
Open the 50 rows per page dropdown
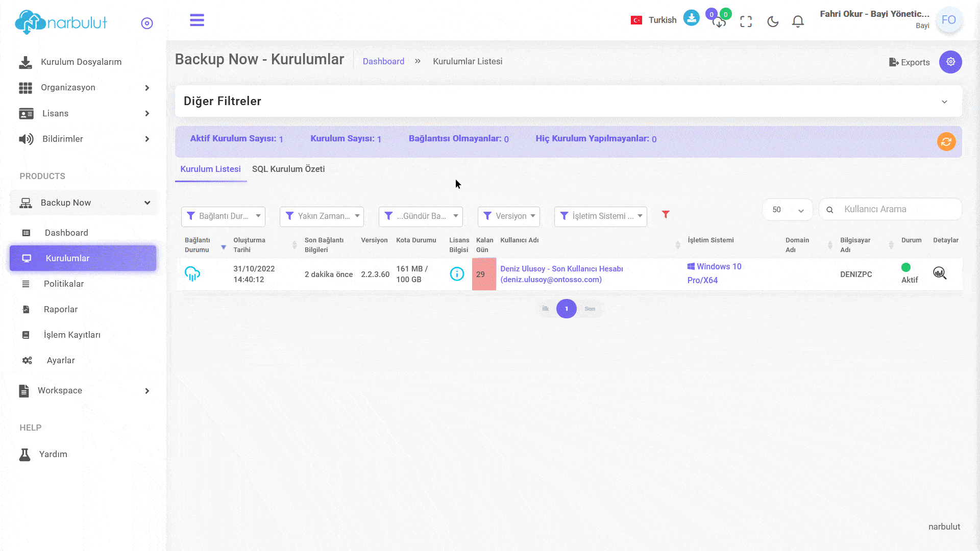788,210
